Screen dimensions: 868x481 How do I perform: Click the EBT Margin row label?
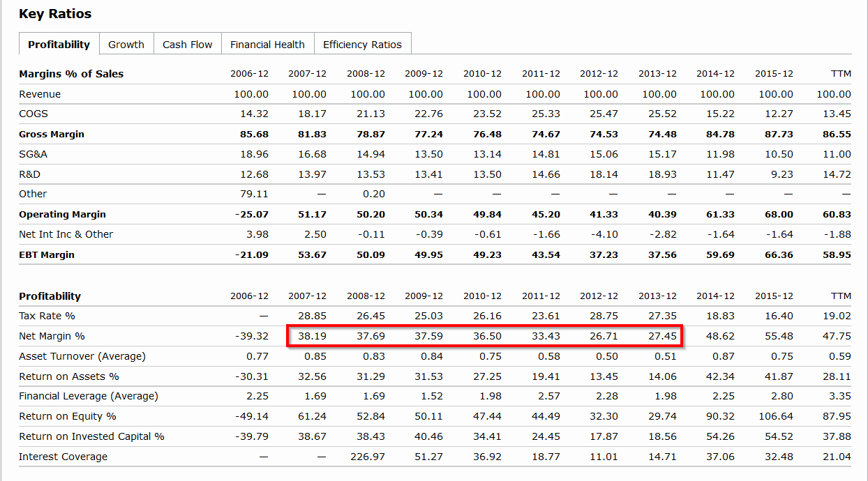coord(47,254)
